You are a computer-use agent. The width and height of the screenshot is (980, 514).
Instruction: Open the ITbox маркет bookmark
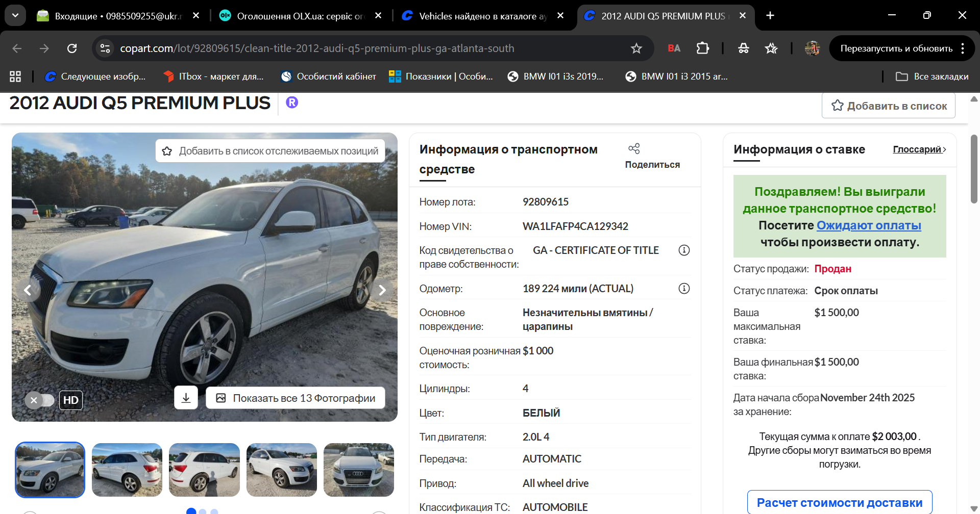213,76
